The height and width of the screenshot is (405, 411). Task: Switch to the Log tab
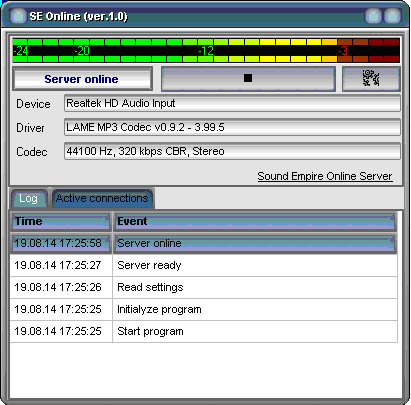tap(29, 199)
